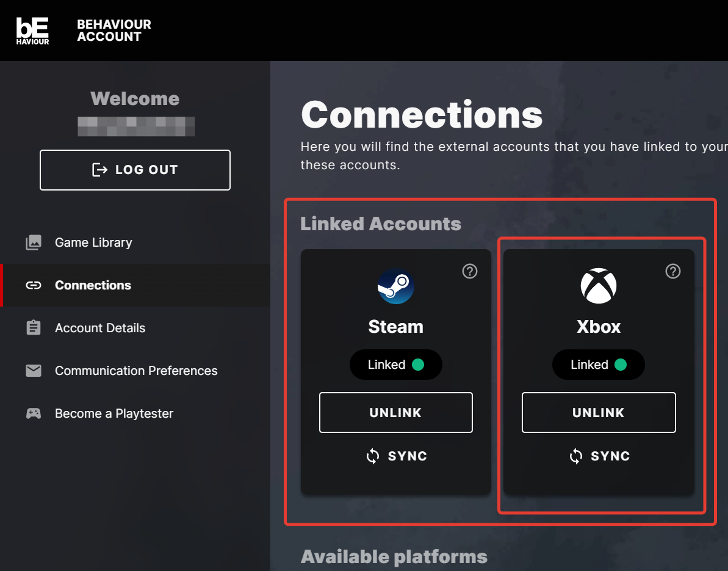Click the gamepad icon for Playtester

coord(34,413)
